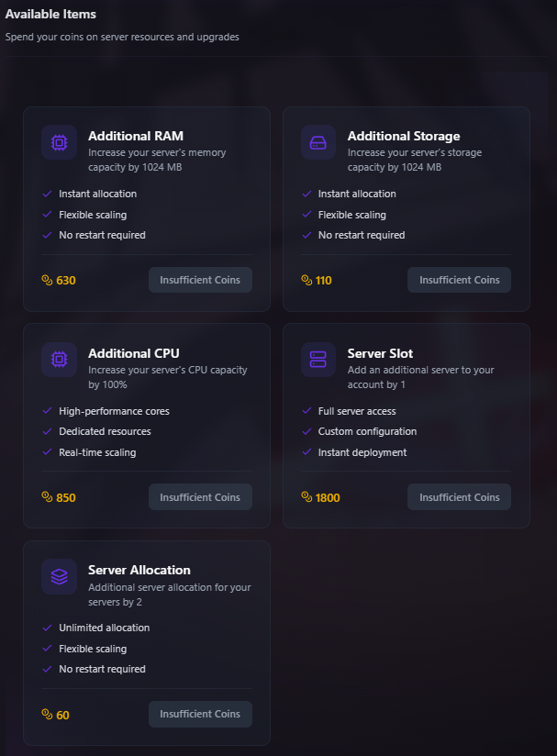The width and height of the screenshot is (557, 756).
Task: Select the Available Items heading
Action: click(x=50, y=14)
